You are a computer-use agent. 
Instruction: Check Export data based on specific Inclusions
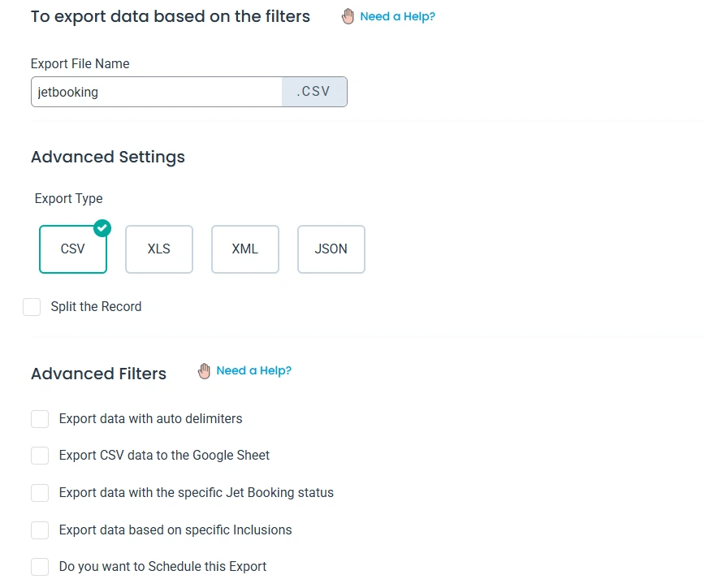pyautogui.click(x=40, y=530)
